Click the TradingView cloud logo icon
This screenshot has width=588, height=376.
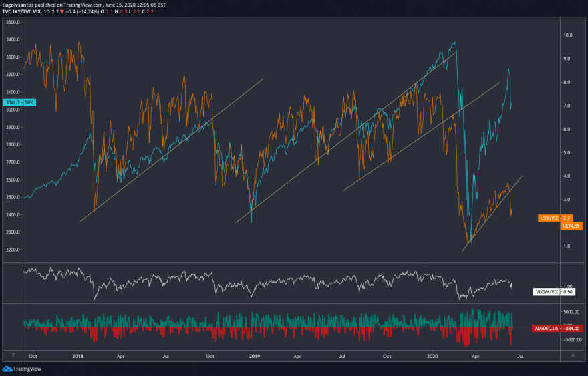click(x=7, y=369)
